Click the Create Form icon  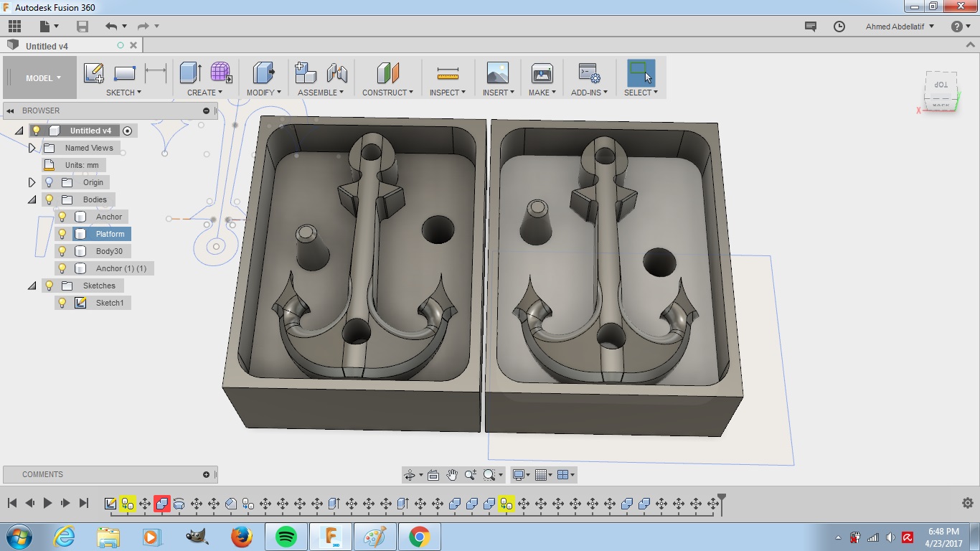[x=221, y=72]
